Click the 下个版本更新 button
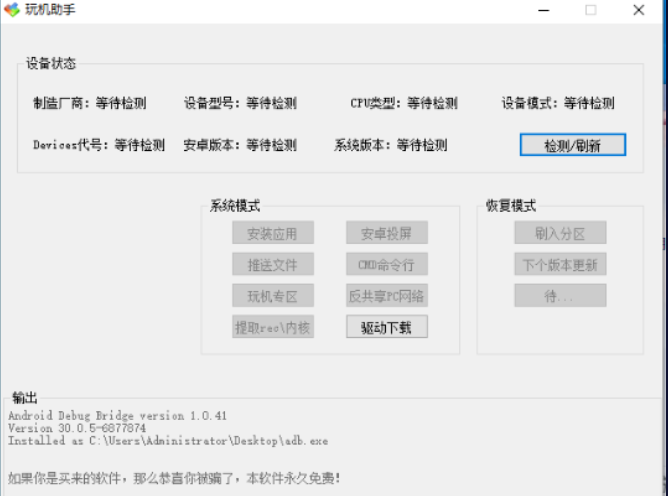Image resolution: width=668 pixels, height=496 pixels. tap(560, 264)
